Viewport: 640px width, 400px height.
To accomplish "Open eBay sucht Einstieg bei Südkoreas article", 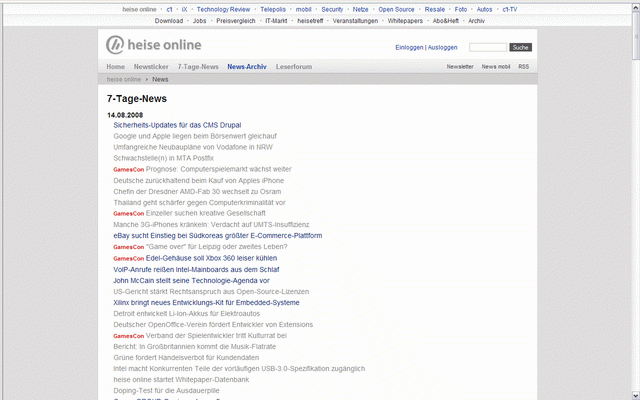I will pos(218,236).
